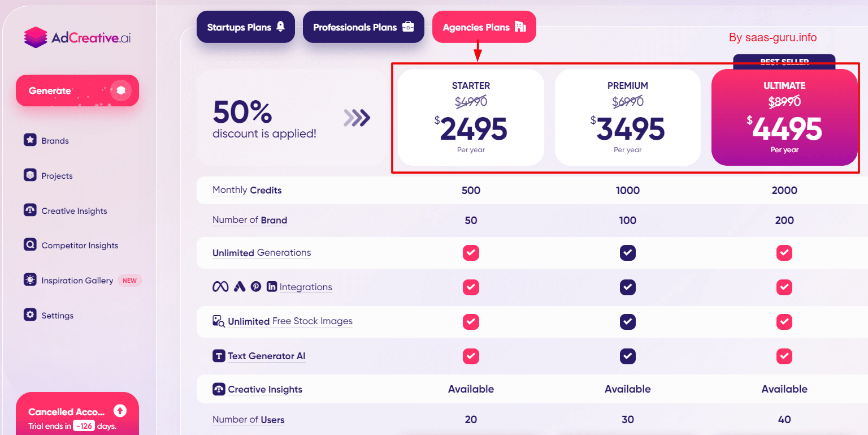Toggle the Premium plan Integrations checkmark
868x435 pixels.
click(628, 287)
